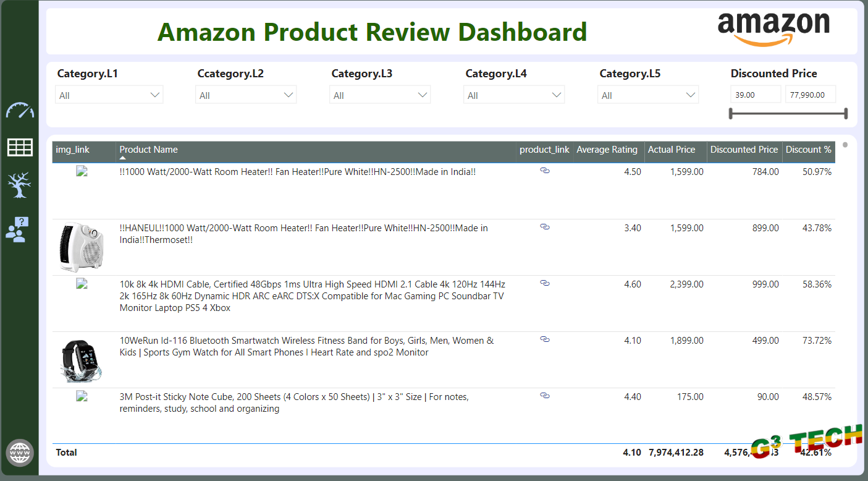This screenshot has height=481, width=868.
Task: Click the 73.72% discount cell
Action: pos(817,341)
